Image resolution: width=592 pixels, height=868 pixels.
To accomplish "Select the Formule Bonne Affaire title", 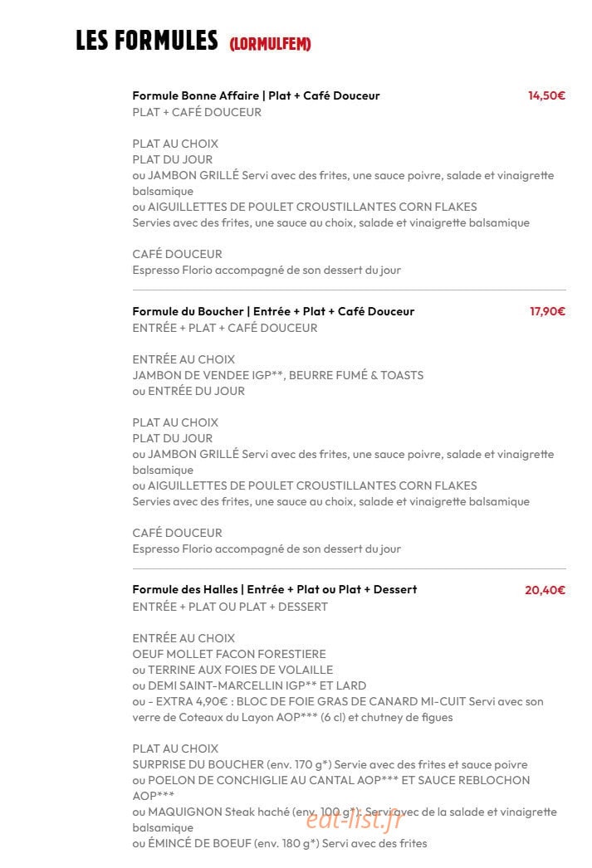I will coord(256,95).
